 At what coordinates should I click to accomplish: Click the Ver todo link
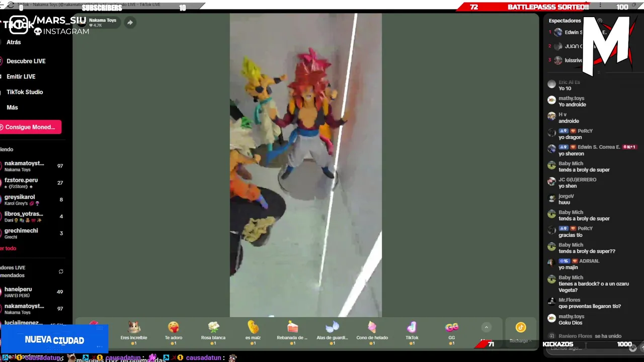coord(8,248)
